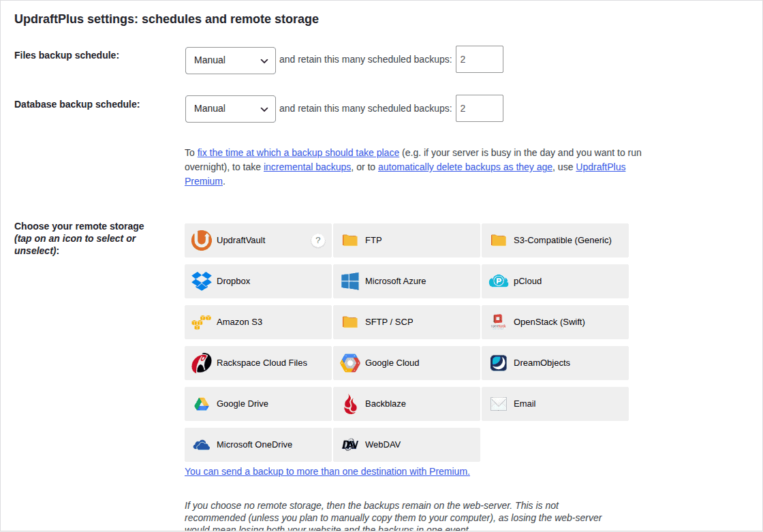Click the Google Drive storage label
The height and width of the screenshot is (532, 763).
[x=243, y=403]
